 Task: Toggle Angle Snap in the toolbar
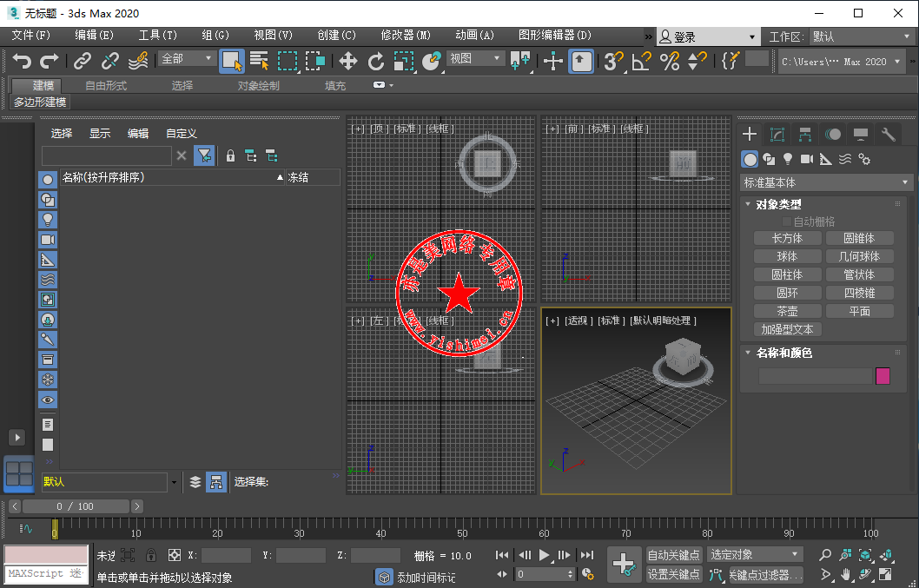(x=641, y=61)
